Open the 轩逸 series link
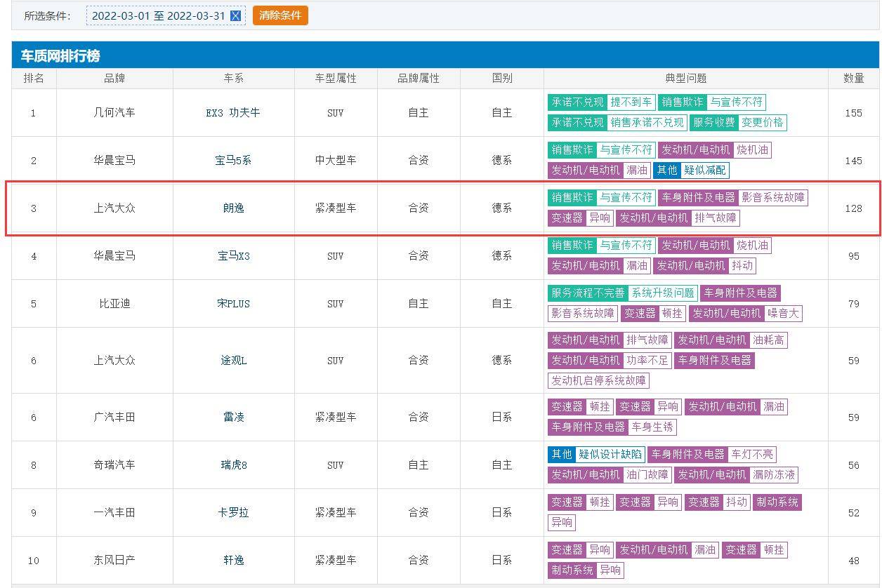Image resolution: width=882 pixels, height=588 pixels. pos(233,561)
